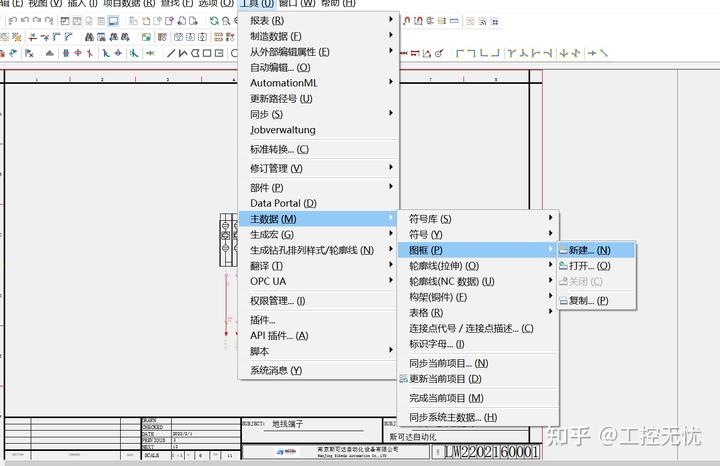Open the 窗口 (W) menu
The height and width of the screenshot is (466, 720).
coord(297,3)
